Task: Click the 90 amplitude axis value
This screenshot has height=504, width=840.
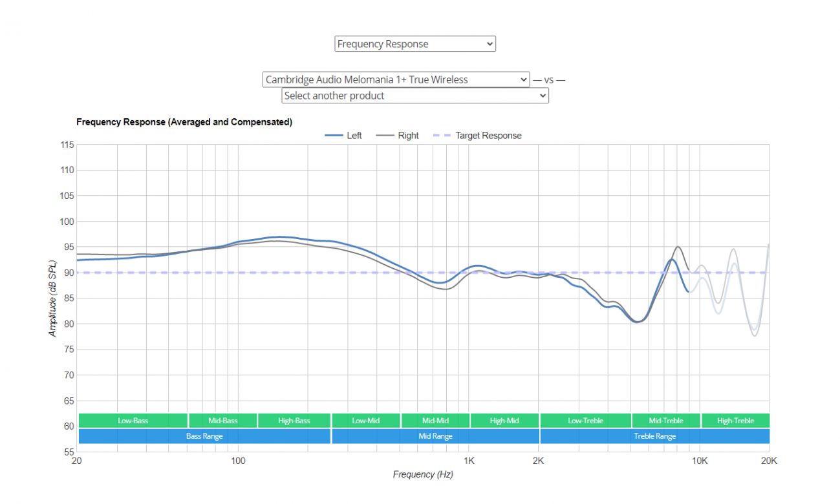Action: point(70,273)
